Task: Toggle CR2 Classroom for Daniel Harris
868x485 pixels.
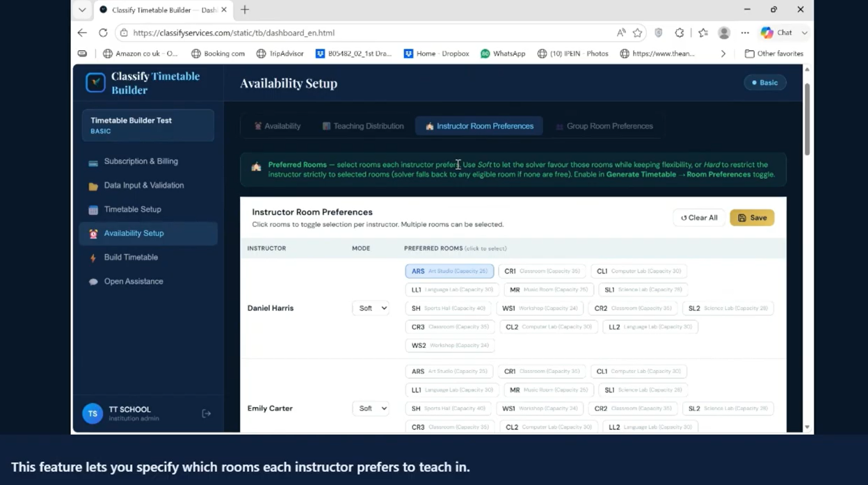Action: pos(632,308)
